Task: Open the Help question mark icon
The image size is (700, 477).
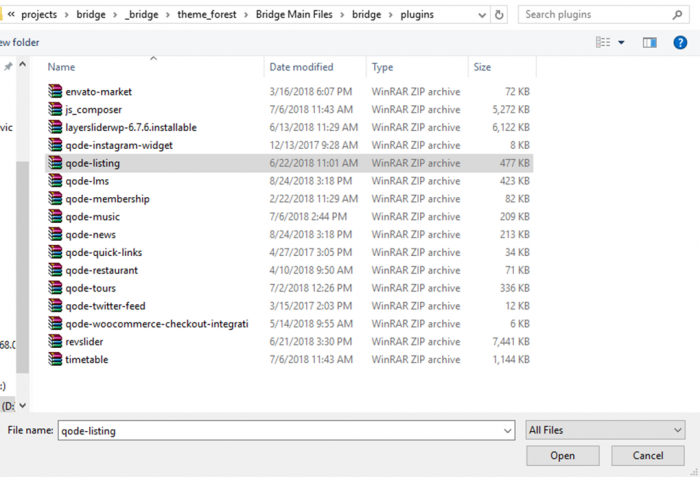Action: pos(680,42)
